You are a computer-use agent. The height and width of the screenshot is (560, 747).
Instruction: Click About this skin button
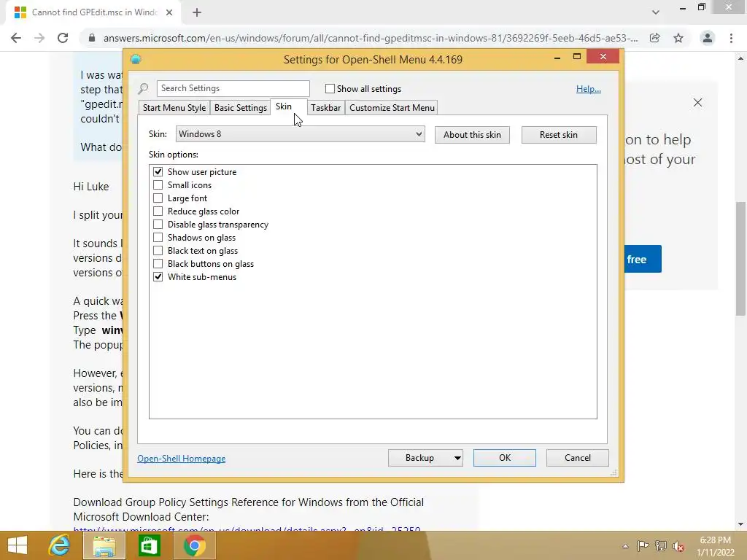point(472,135)
